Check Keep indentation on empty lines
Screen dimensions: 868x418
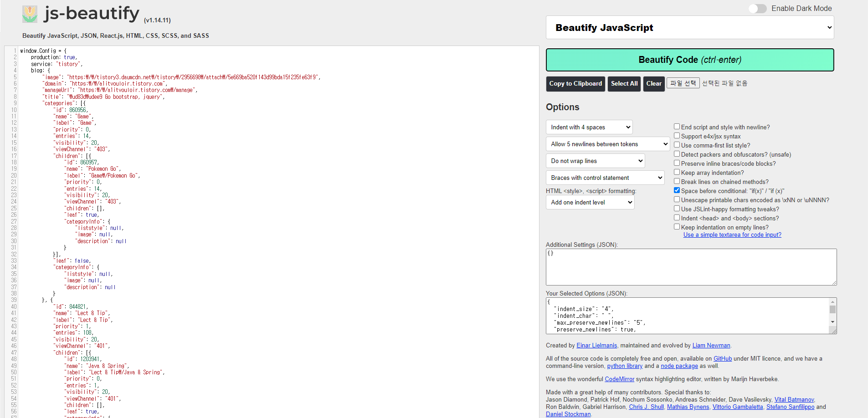click(x=677, y=227)
